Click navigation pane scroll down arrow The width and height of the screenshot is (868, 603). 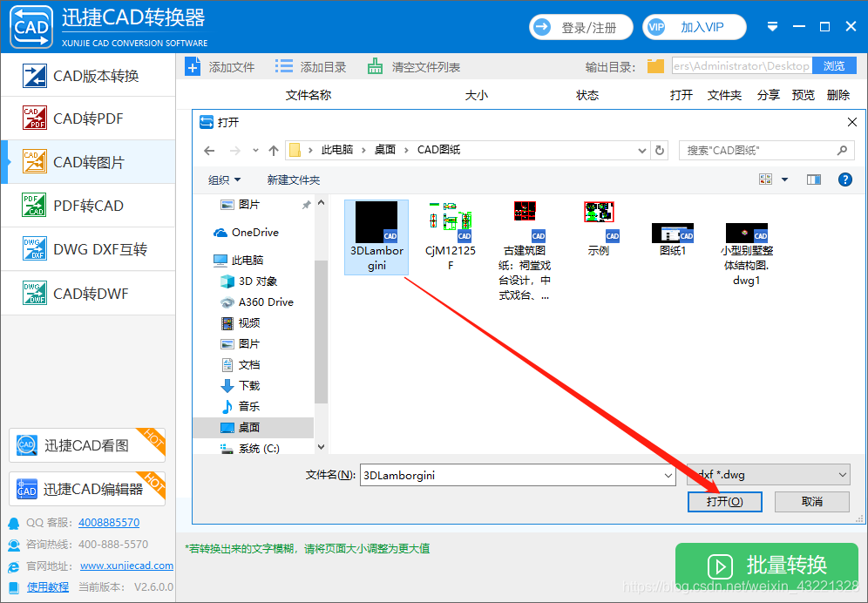tap(321, 447)
